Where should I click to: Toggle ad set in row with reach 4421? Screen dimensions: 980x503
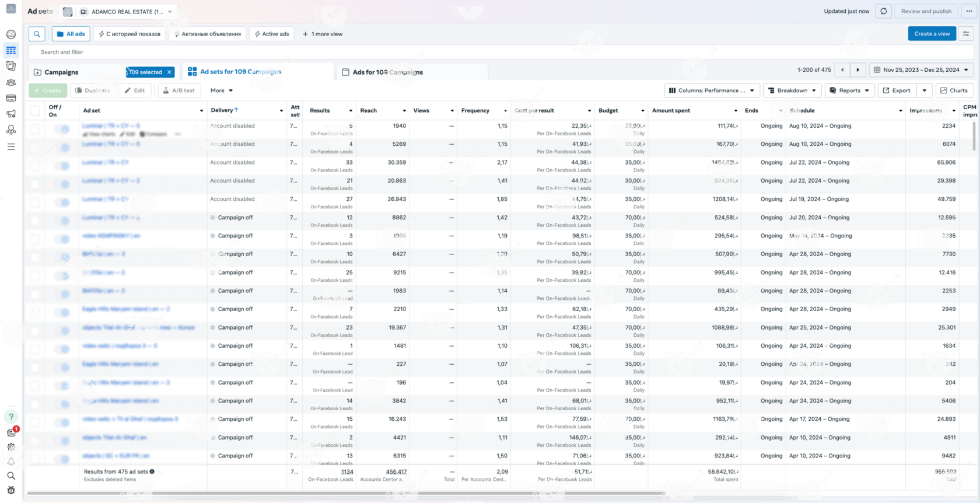pyautogui.click(x=61, y=441)
